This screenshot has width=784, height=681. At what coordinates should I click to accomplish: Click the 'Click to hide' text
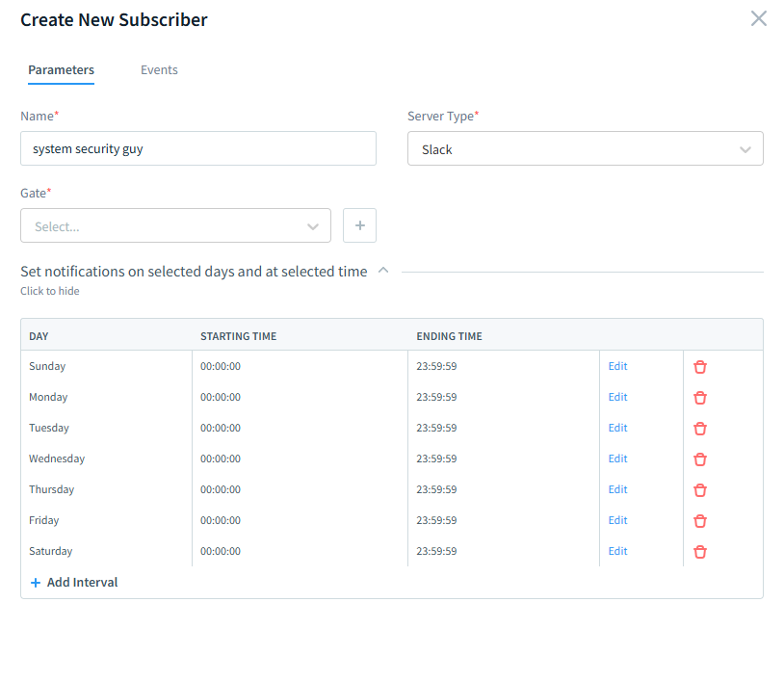pos(49,290)
